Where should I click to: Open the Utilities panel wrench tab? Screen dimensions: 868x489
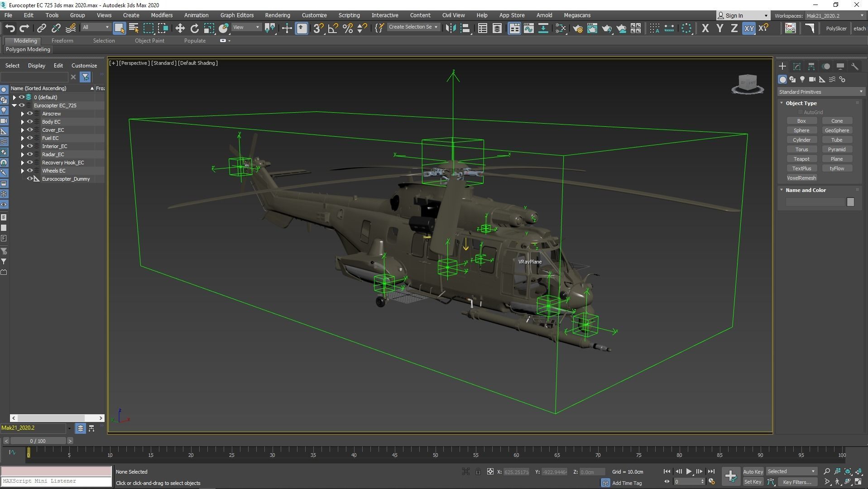855,67
